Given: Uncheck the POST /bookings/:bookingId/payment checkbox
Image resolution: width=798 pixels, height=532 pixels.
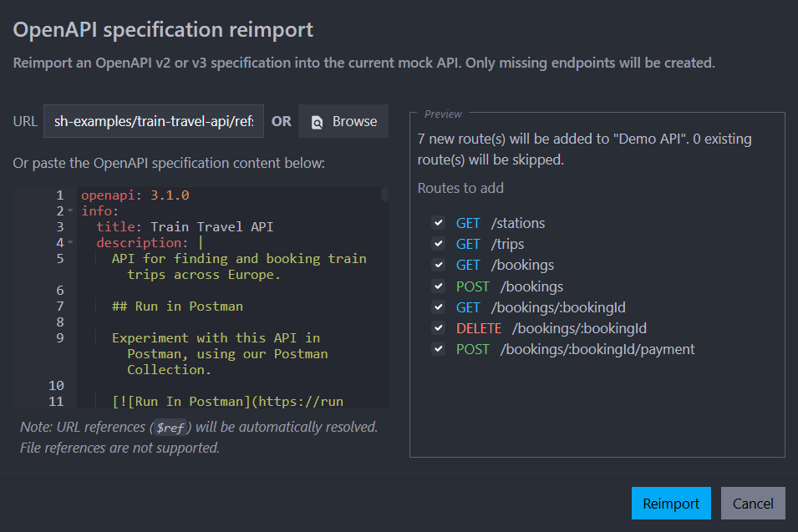Looking at the screenshot, I should (x=438, y=349).
